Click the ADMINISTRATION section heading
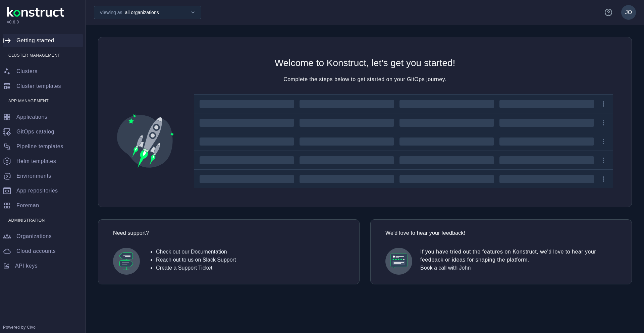The image size is (644, 333). (26, 220)
